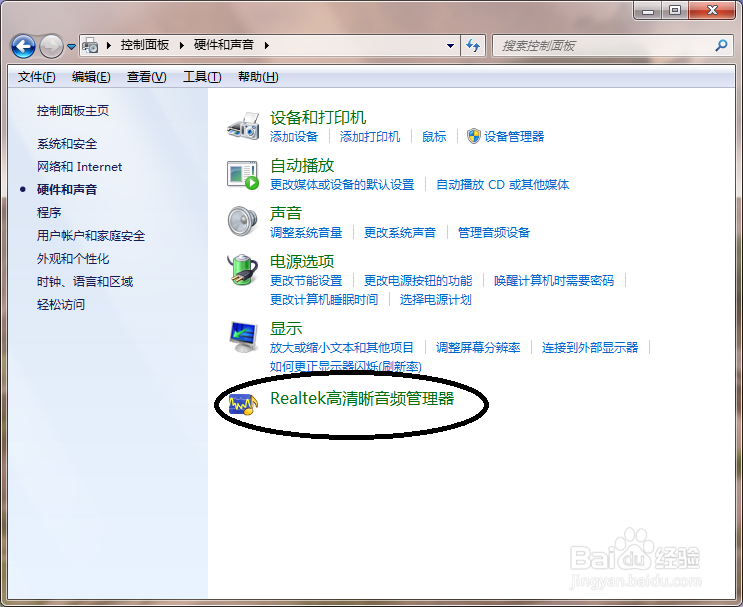Image resolution: width=743 pixels, height=607 pixels.
Task: Open 外观和个性化 in sidebar
Action: pyautogui.click(x=73, y=259)
